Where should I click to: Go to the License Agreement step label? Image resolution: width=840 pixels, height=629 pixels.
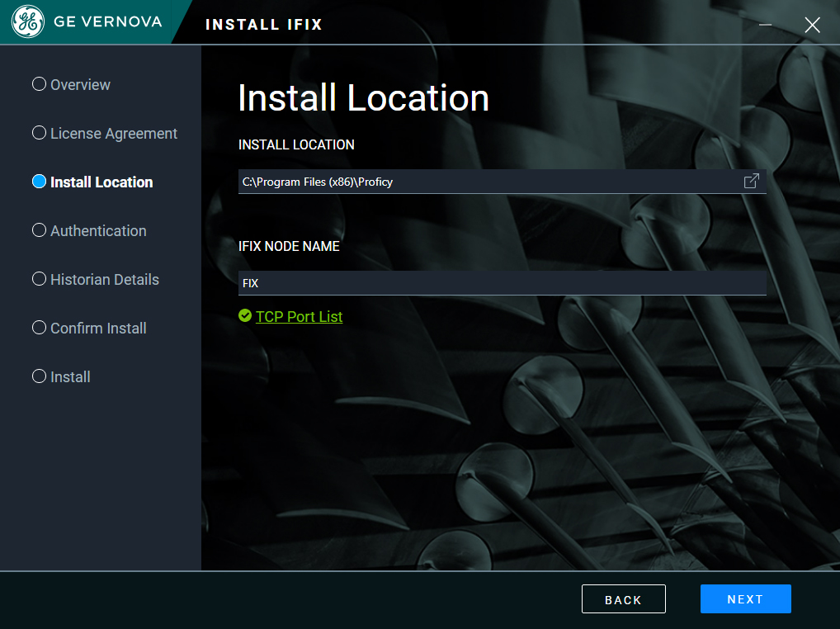(x=114, y=134)
